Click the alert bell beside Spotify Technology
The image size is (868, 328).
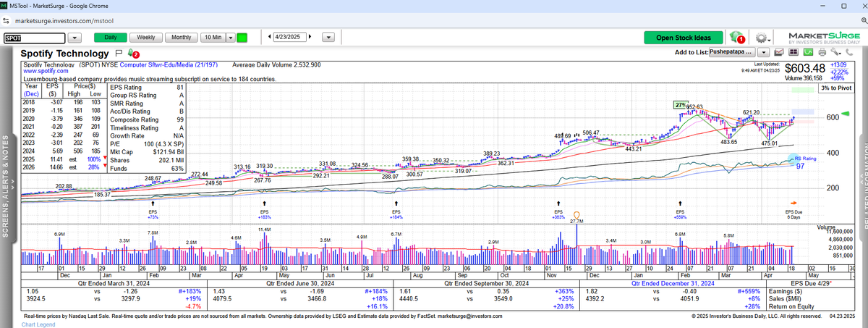click(132, 53)
